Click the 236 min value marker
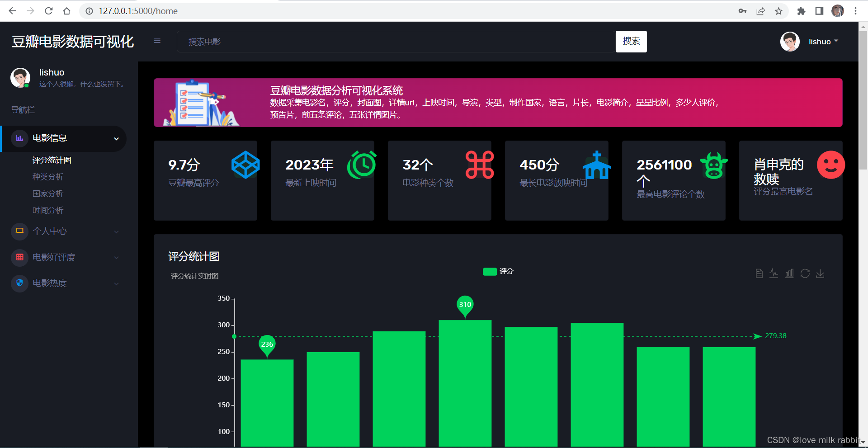Screen dimensions: 868x448 point(267,346)
